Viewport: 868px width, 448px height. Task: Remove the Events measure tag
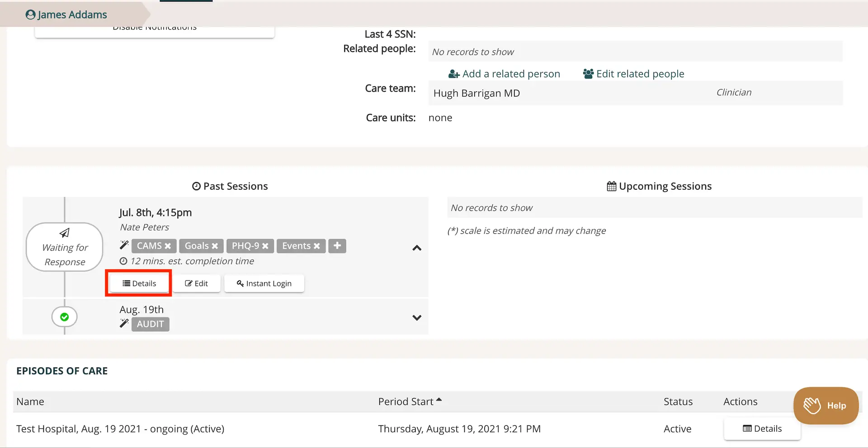pos(317,246)
